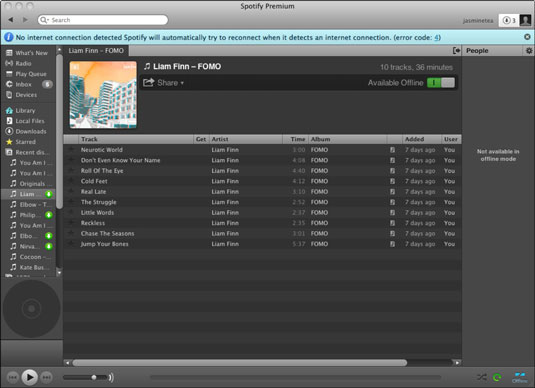The width and height of the screenshot is (535, 388).
Task: Open the notifications counter showing 3
Action: [509, 20]
